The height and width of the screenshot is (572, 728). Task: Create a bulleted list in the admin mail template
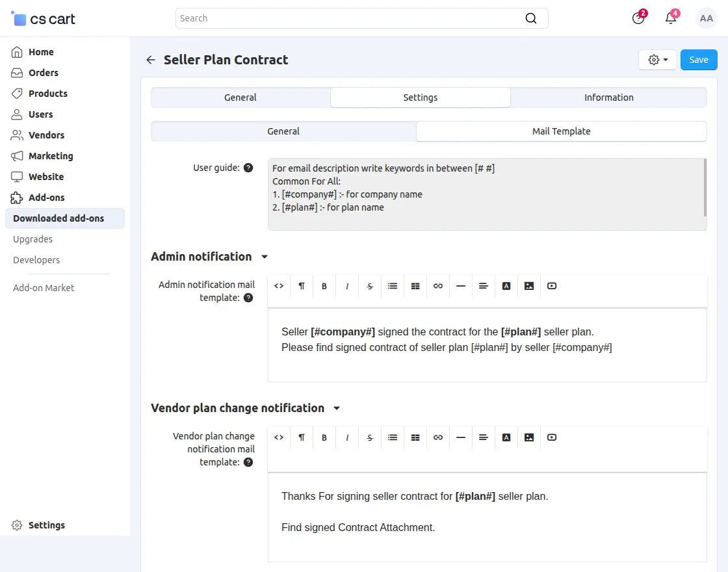tap(392, 286)
